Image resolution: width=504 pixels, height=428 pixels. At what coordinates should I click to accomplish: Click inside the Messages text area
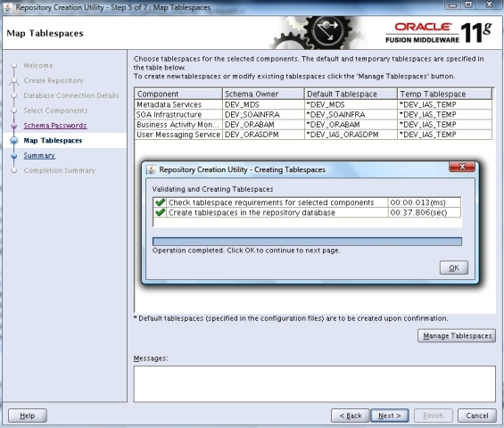[314, 383]
